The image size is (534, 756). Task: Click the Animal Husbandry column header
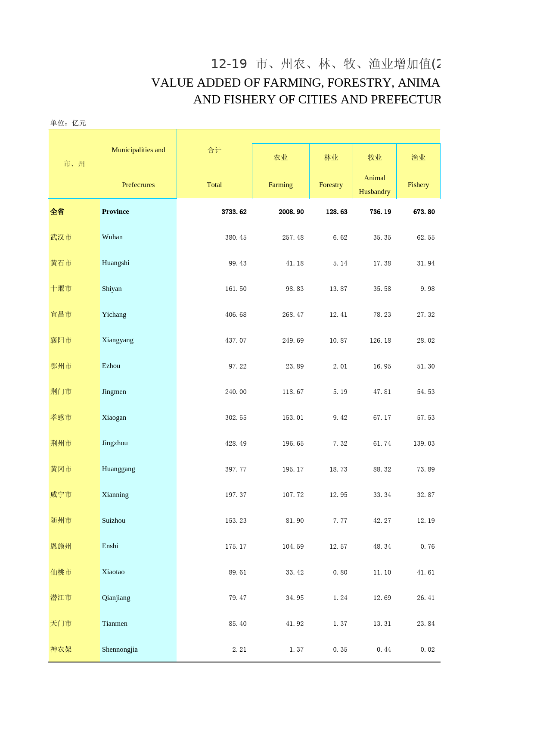pyautogui.click(x=375, y=185)
